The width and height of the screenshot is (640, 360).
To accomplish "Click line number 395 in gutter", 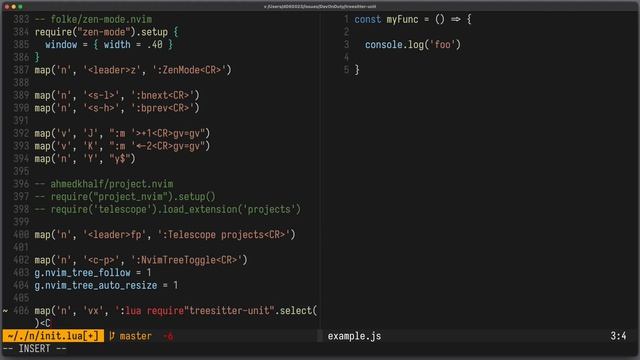I will point(21,171).
